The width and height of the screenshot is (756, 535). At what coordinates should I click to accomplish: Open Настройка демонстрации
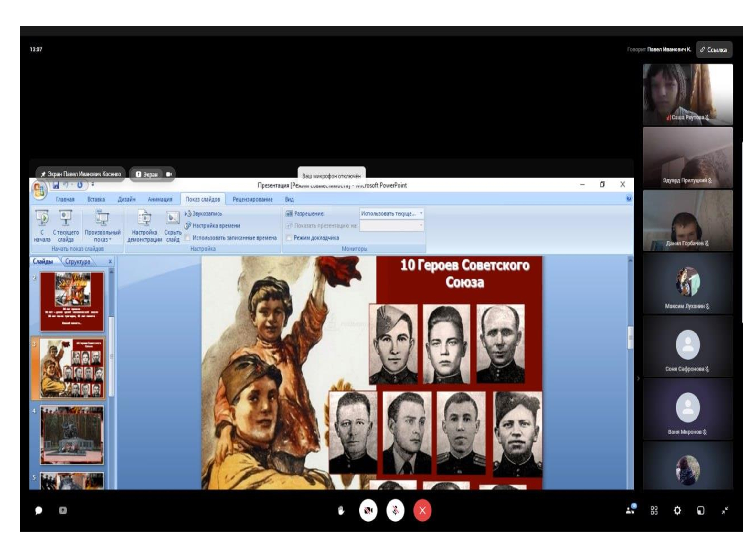[x=144, y=226]
